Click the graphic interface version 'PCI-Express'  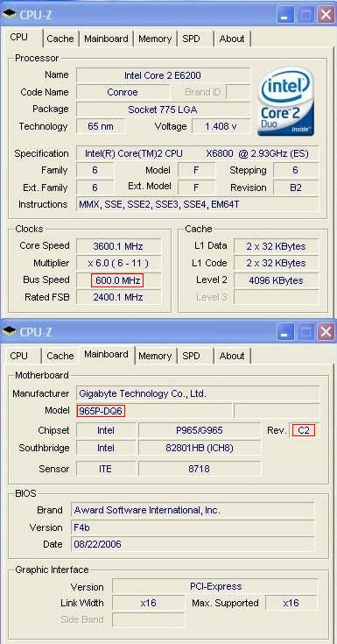click(215, 586)
